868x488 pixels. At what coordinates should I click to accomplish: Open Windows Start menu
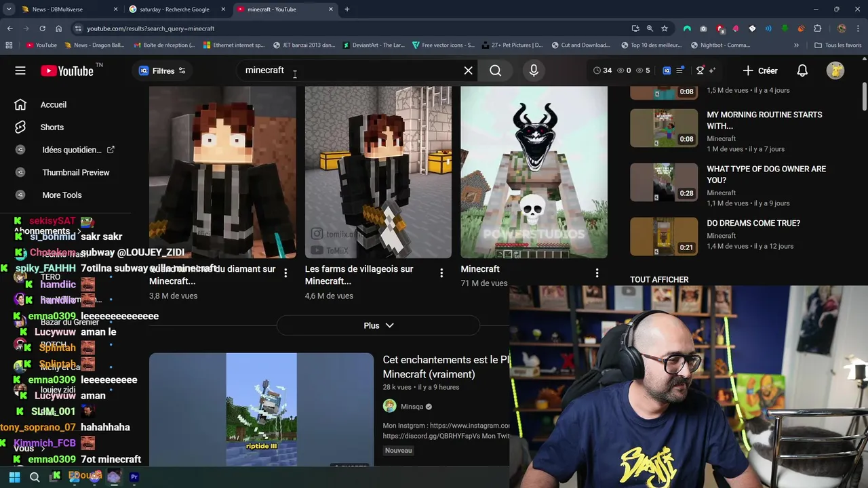(x=14, y=477)
